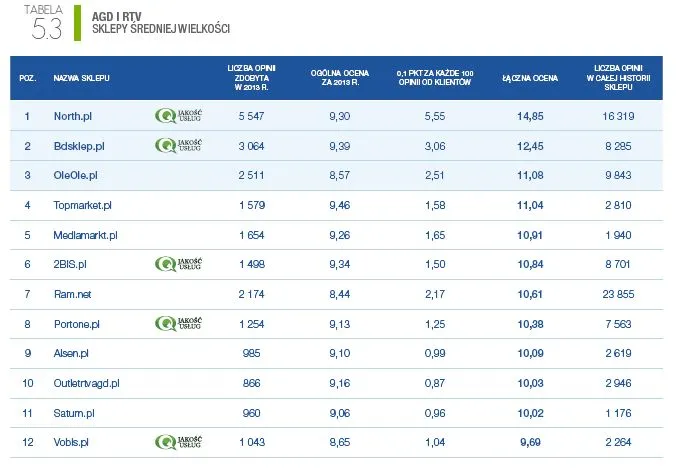The width and height of the screenshot is (676, 476).
Task: Open the OleOle.pl shop link
Action: click(x=75, y=175)
